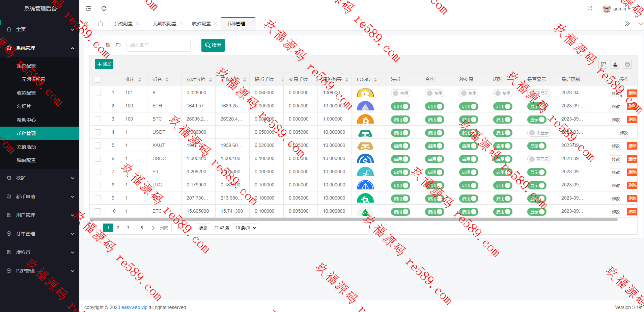
Task: Check the row 10 ETC checkbox
Action: tap(98, 211)
